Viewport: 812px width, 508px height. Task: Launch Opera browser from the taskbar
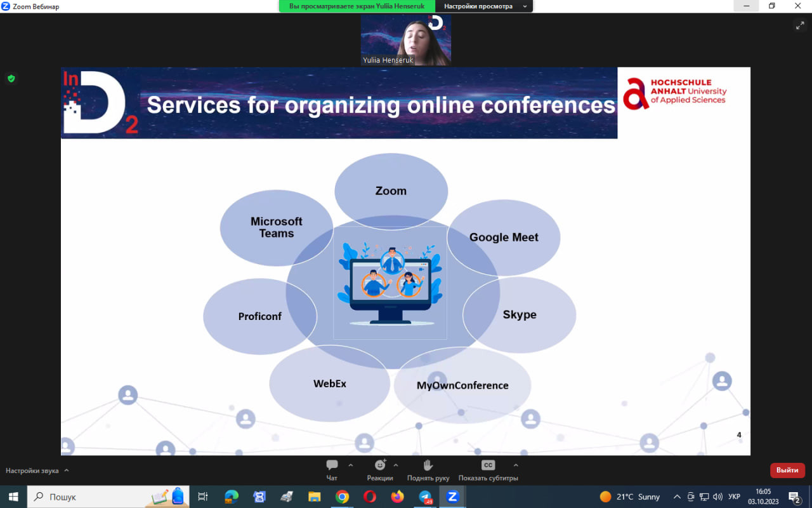[370, 497]
